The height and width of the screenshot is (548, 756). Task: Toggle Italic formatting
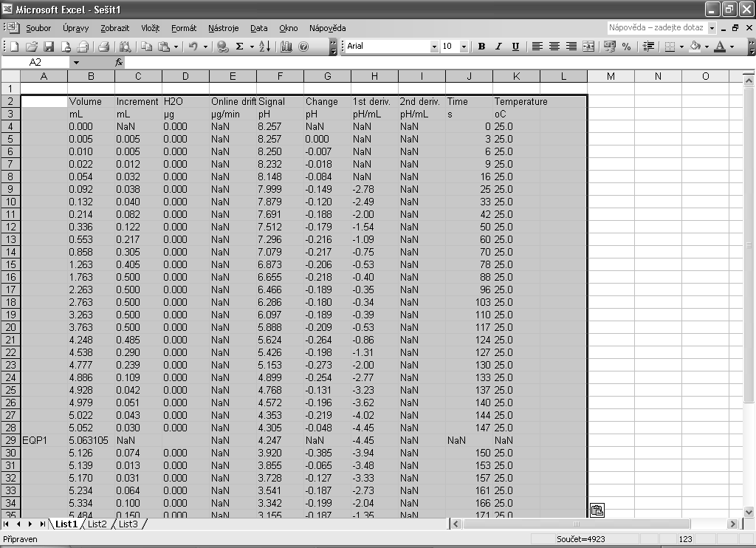coord(498,47)
